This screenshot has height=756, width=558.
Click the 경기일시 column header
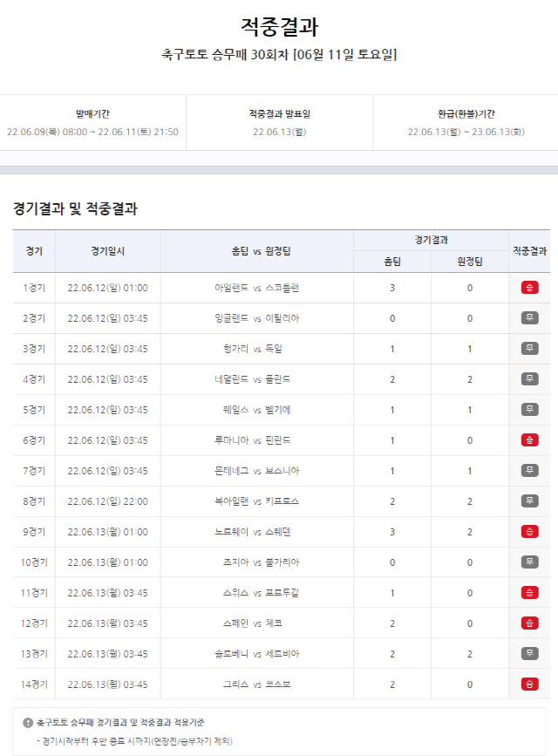pos(107,251)
